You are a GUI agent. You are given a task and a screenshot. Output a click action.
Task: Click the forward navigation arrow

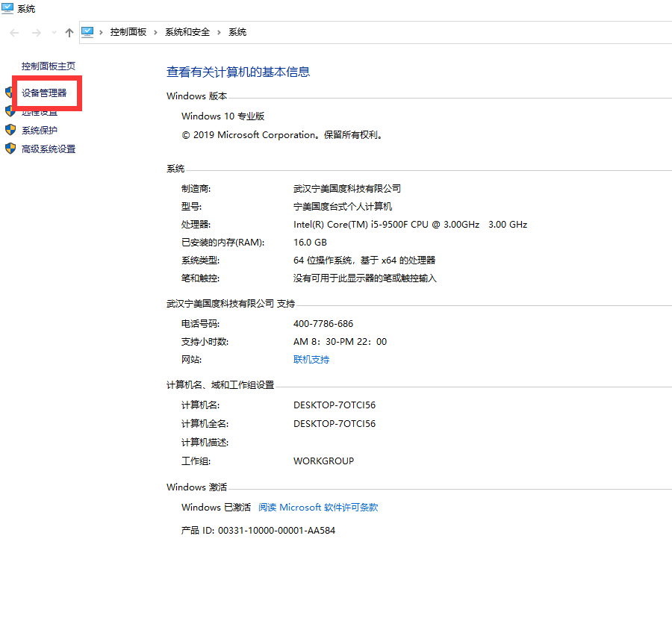36,33
